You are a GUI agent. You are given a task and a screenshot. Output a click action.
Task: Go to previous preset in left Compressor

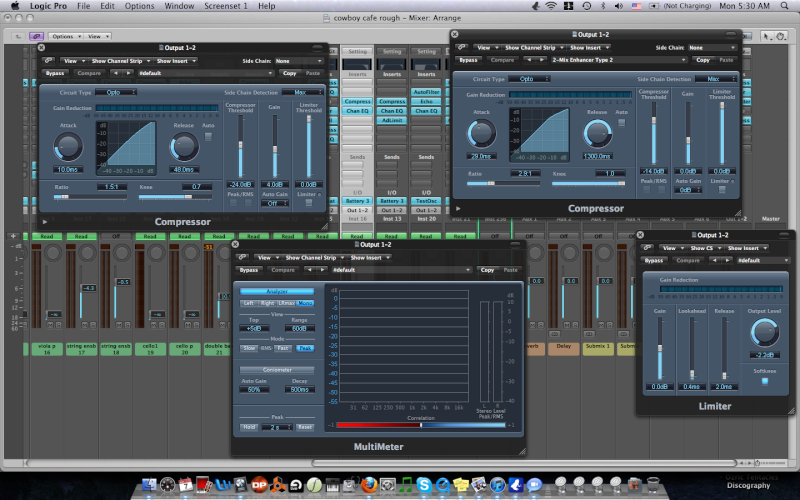tap(116, 73)
